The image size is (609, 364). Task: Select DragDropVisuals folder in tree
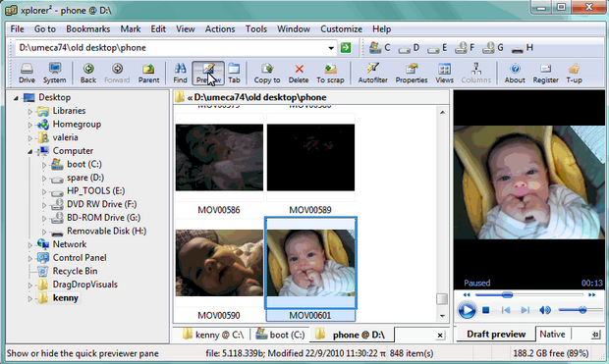point(85,285)
